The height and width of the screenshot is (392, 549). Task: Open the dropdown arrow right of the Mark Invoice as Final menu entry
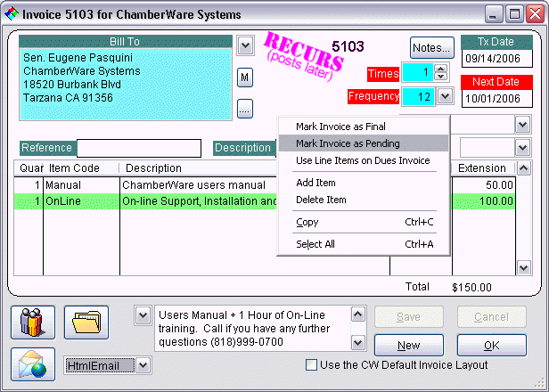pos(523,125)
